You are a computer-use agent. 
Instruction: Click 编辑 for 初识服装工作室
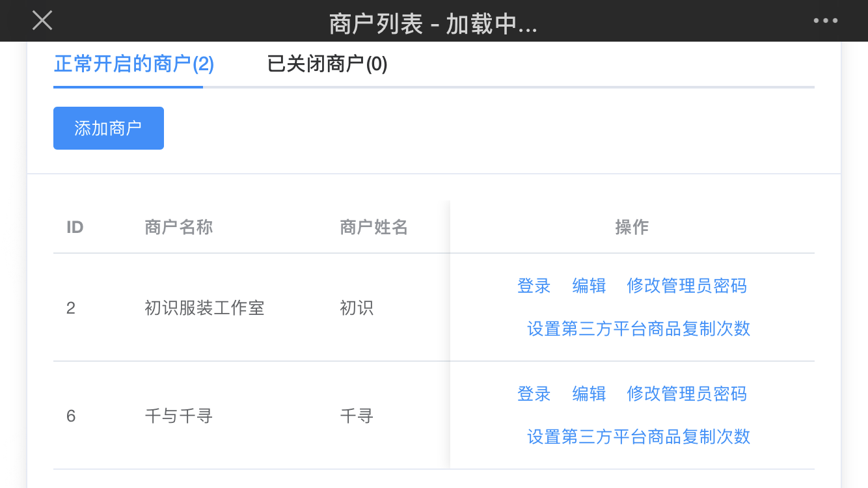click(x=589, y=286)
